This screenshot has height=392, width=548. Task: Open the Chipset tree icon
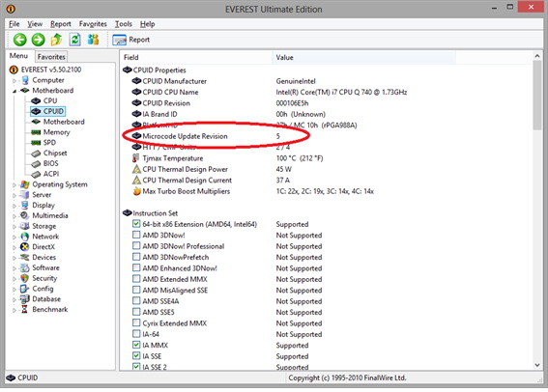[x=36, y=154]
